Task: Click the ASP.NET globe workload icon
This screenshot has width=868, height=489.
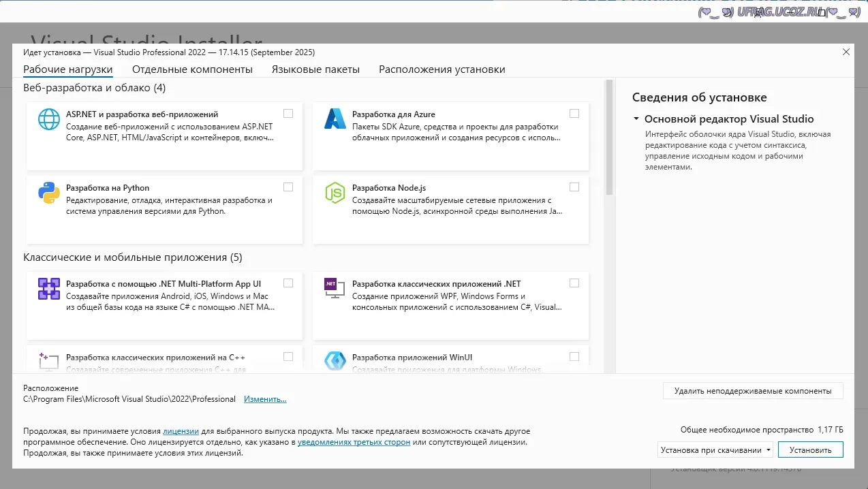Action: (49, 119)
